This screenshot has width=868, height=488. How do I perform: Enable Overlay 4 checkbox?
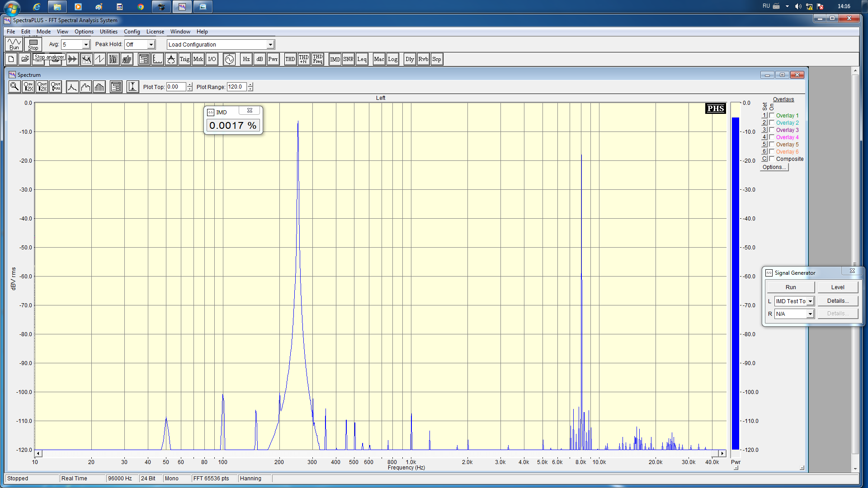click(772, 137)
